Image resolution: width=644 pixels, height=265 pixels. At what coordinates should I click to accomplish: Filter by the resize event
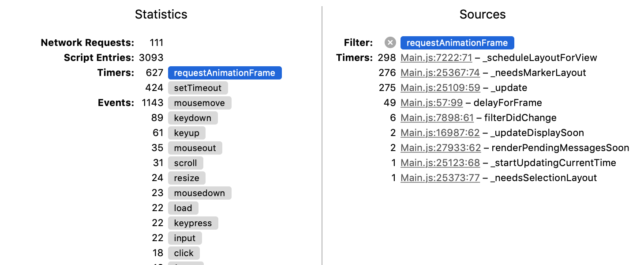click(x=187, y=178)
